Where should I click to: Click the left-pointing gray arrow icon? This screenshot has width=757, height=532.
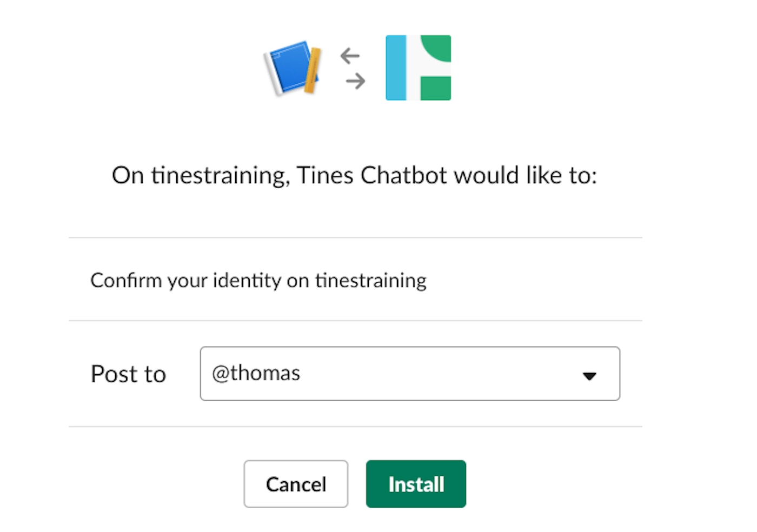click(x=350, y=55)
